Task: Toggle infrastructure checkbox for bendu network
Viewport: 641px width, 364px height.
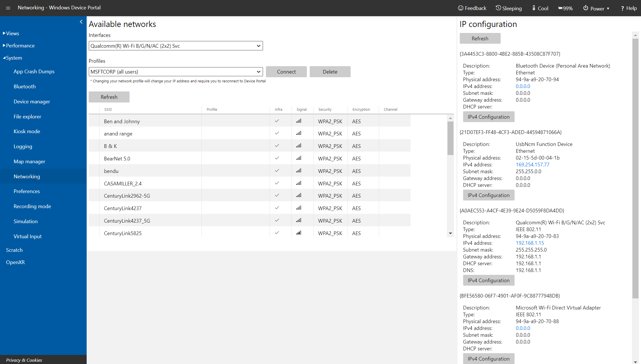Action: point(278,171)
